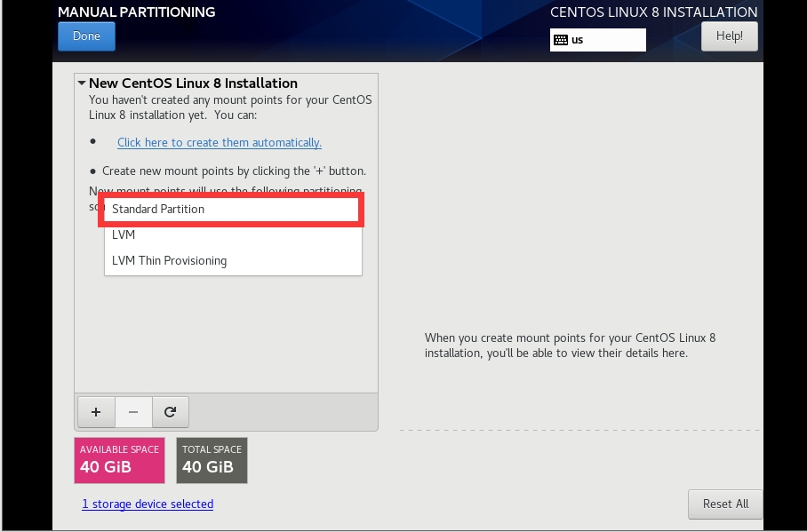This screenshot has width=807, height=532.
Task: Click the minus remove mount point button
Action: tap(133, 412)
